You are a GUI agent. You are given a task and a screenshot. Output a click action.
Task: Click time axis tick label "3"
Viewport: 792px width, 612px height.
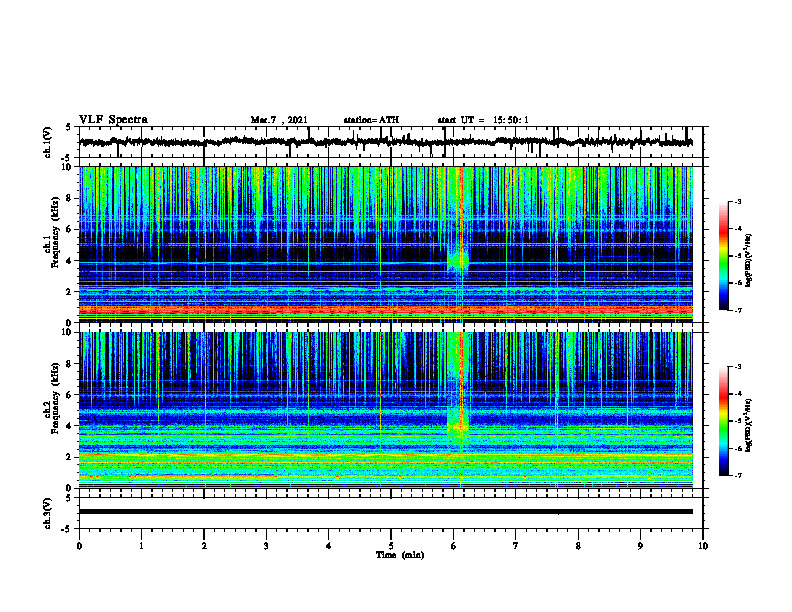tap(266, 546)
